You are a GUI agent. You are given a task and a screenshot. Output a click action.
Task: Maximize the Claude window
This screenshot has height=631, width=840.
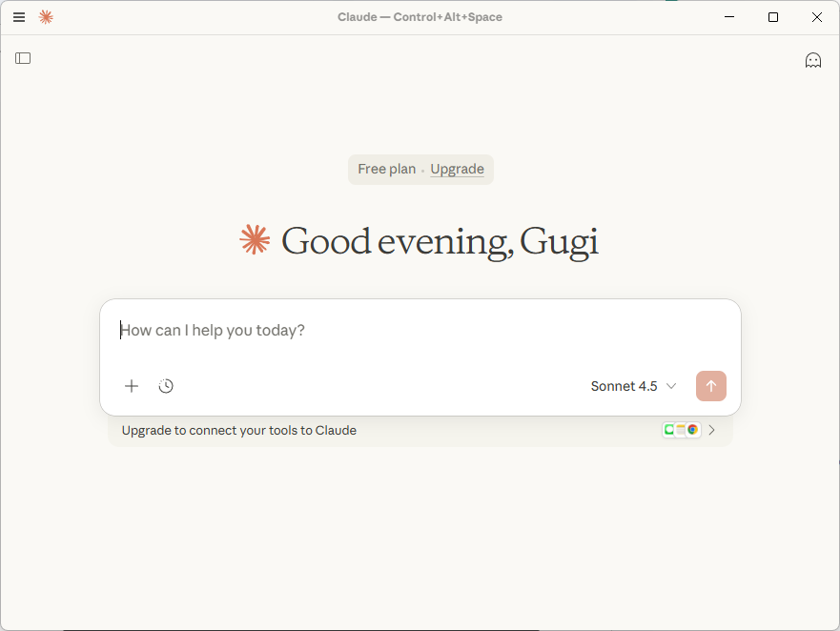[x=772, y=17]
